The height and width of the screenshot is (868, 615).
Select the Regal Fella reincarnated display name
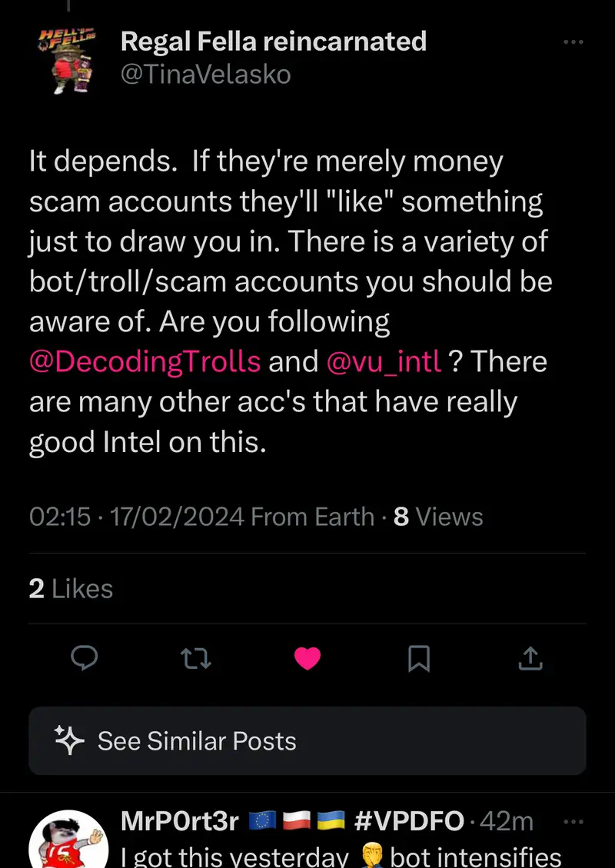[273, 41]
